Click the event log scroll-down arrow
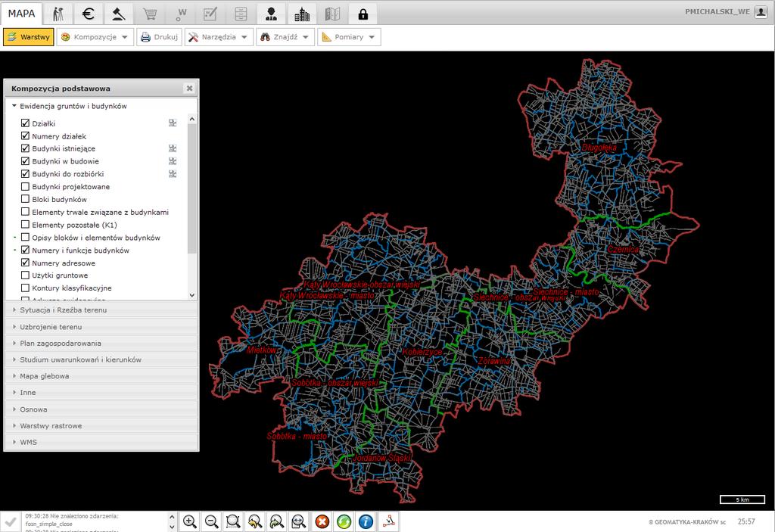Screen dimensions: 775x532 [172, 527]
